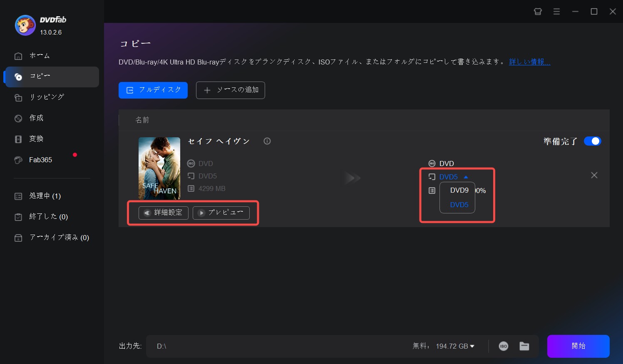Click the ripping icon in sidebar
This screenshot has height=364, width=623.
click(x=18, y=97)
